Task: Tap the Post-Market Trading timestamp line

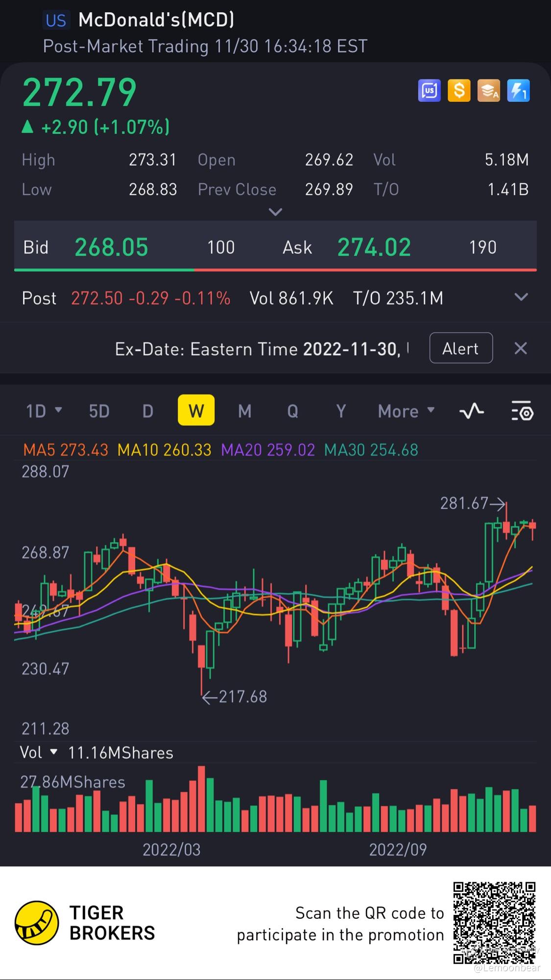Action: (205, 47)
